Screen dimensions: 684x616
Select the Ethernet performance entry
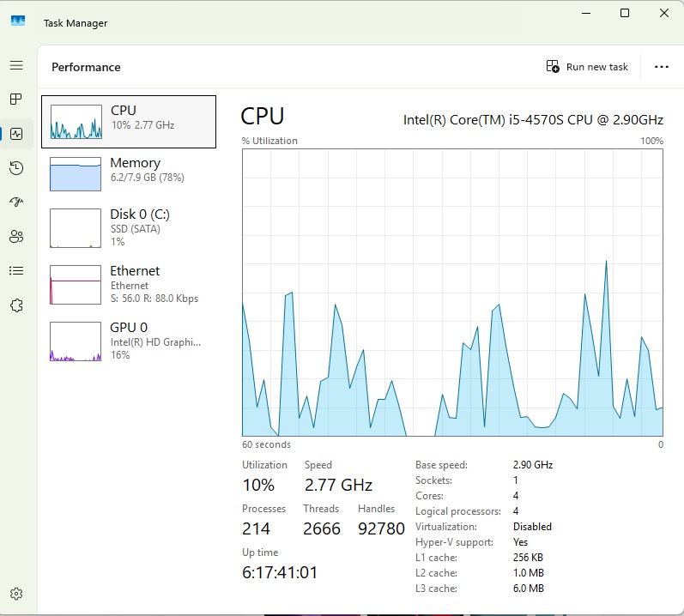[x=129, y=285]
